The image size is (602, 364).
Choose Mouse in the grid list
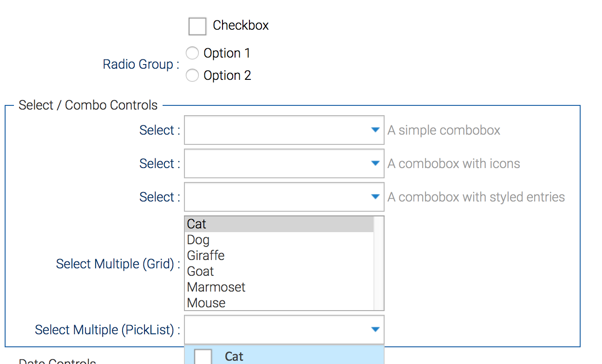coord(279,303)
